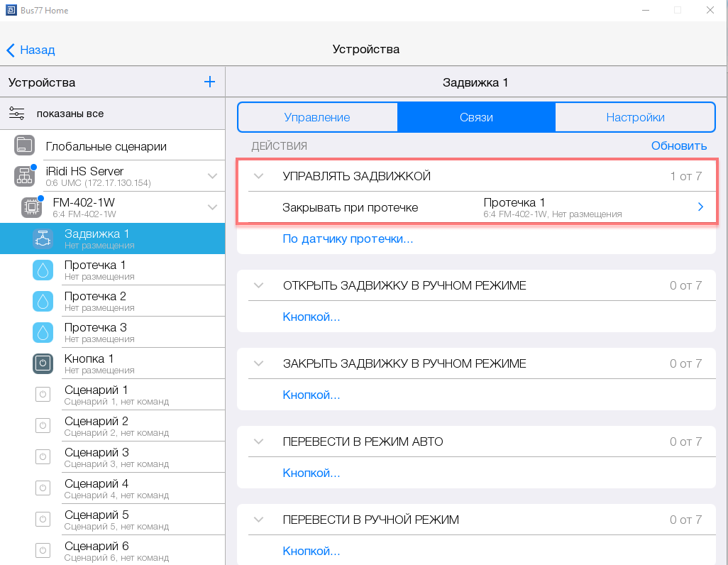Click the FM-402-1W chip icon
This screenshot has height=565, width=728.
coord(31,207)
